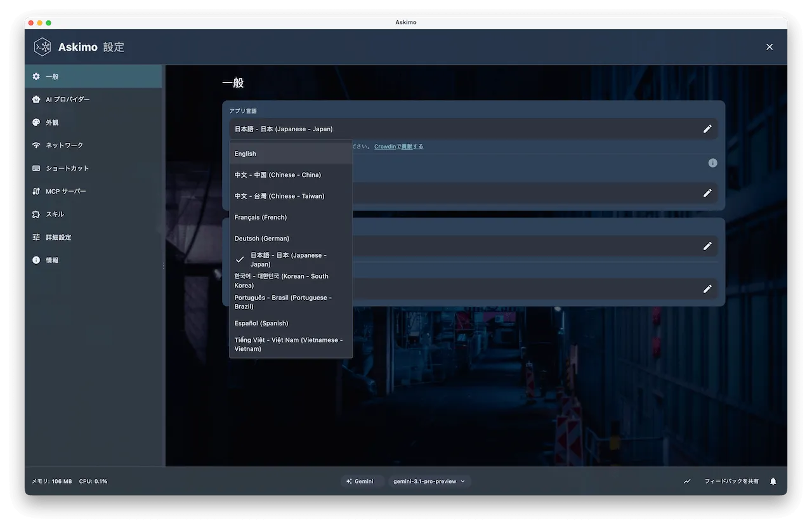This screenshot has width=812, height=528.
Task: Click the sidebar resize handle dots
Action: [x=164, y=266]
